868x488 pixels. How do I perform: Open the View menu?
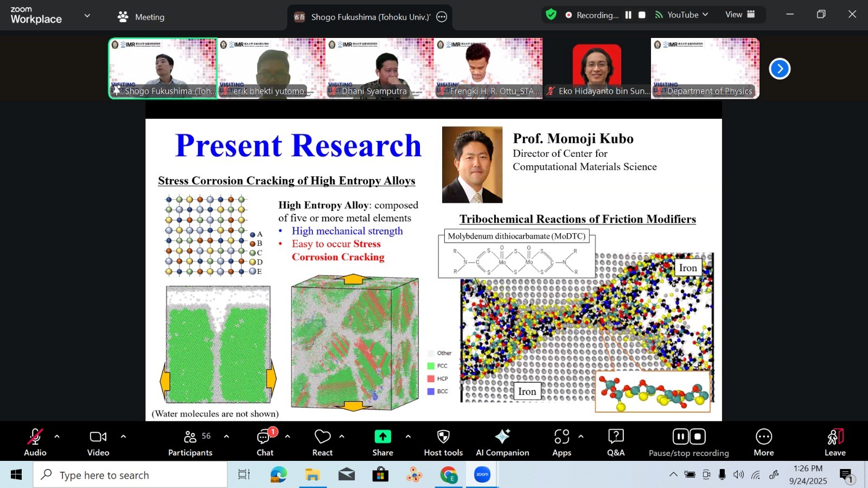[x=740, y=15]
